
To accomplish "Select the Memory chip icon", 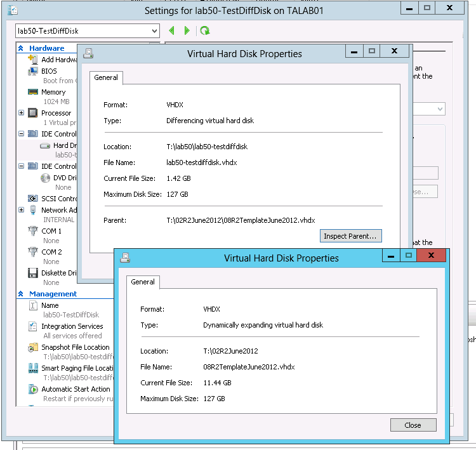I will [x=33, y=92].
